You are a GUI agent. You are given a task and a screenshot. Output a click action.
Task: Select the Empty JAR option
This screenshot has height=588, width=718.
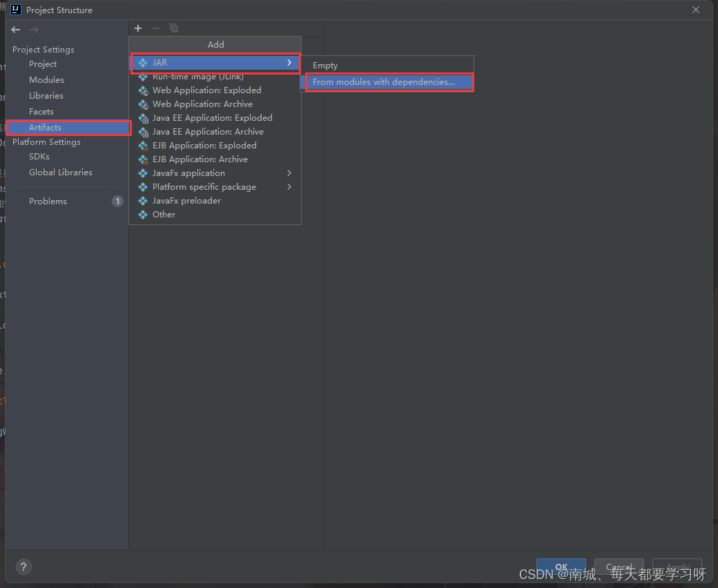[324, 65]
